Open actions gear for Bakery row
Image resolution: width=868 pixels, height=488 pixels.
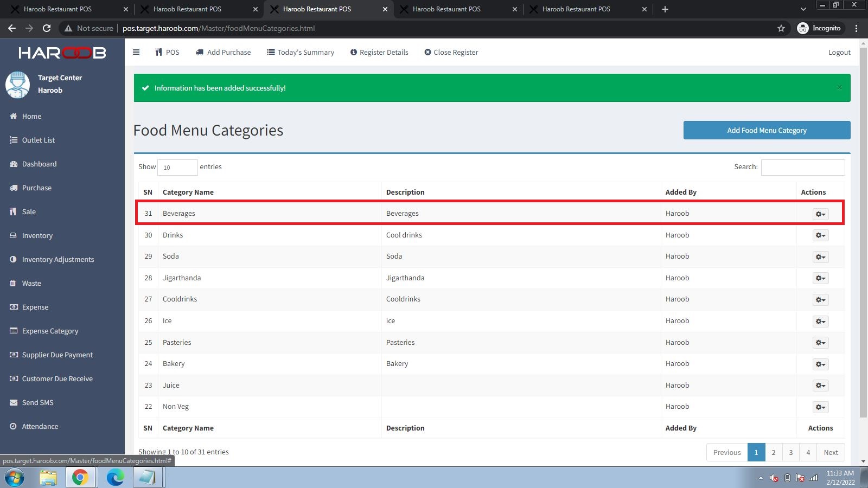(820, 364)
